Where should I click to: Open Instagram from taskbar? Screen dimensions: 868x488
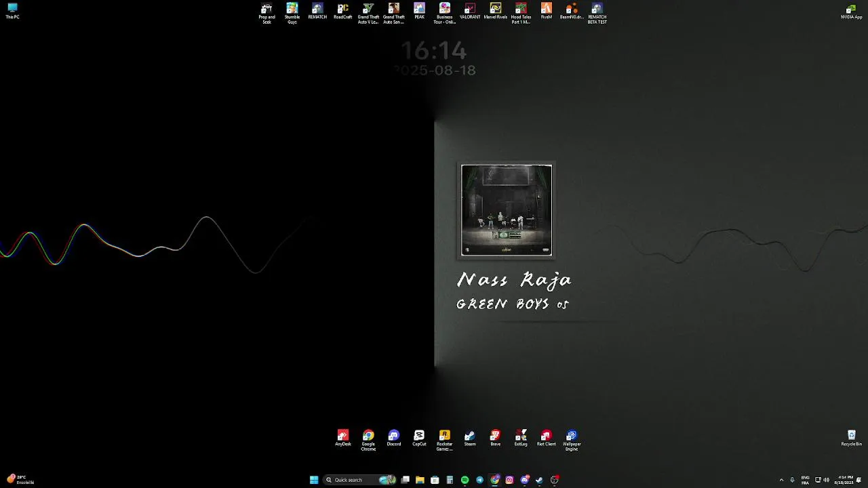pos(509,480)
